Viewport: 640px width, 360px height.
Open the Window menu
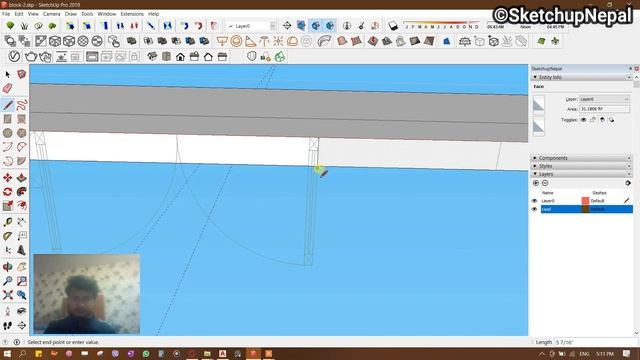coord(107,14)
